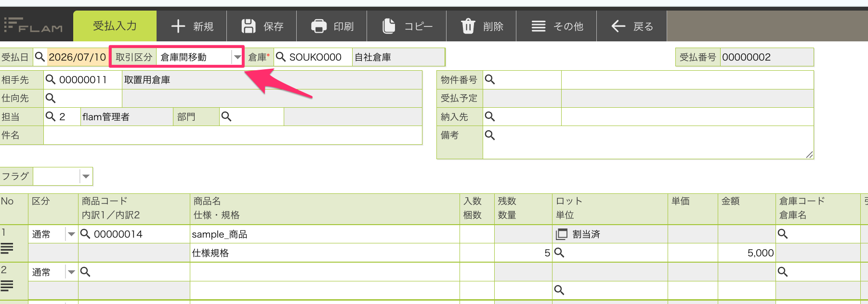This screenshot has width=868, height=304.
Task: Click the 5,000 amount cell
Action: pos(746,253)
